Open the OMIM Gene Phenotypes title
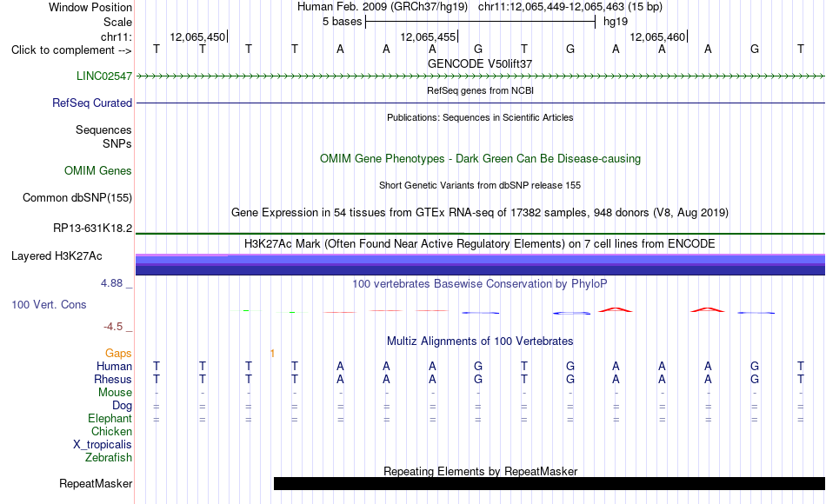 (x=480, y=158)
